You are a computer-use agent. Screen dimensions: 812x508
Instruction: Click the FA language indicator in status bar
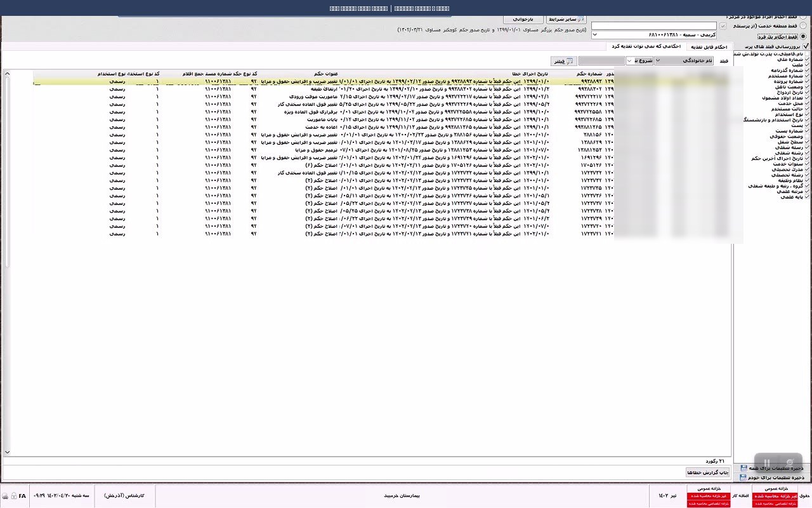[x=22, y=495]
